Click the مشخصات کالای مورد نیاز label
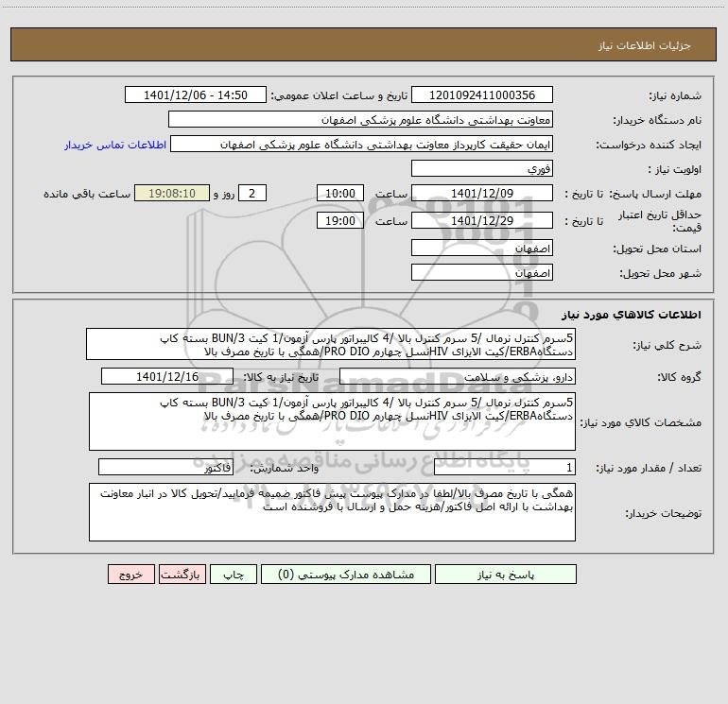Screen dimensions: 728x704 click(641, 422)
